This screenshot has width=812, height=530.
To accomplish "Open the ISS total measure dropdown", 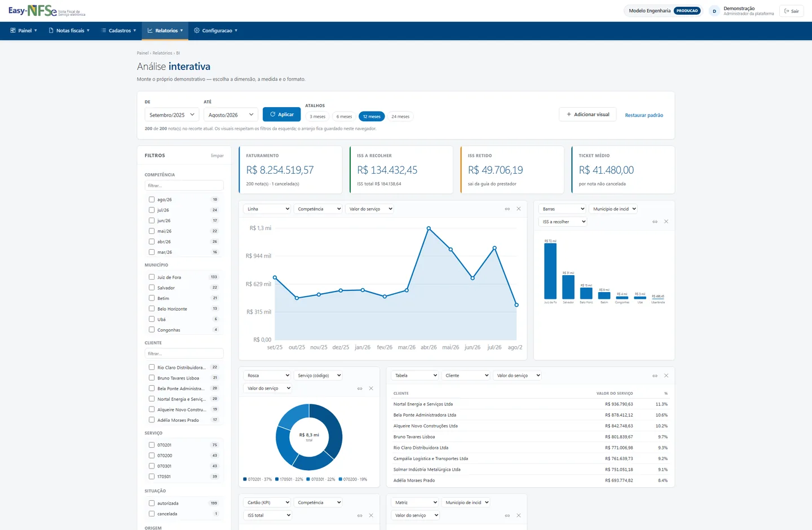I will pyautogui.click(x=268, y=515).
